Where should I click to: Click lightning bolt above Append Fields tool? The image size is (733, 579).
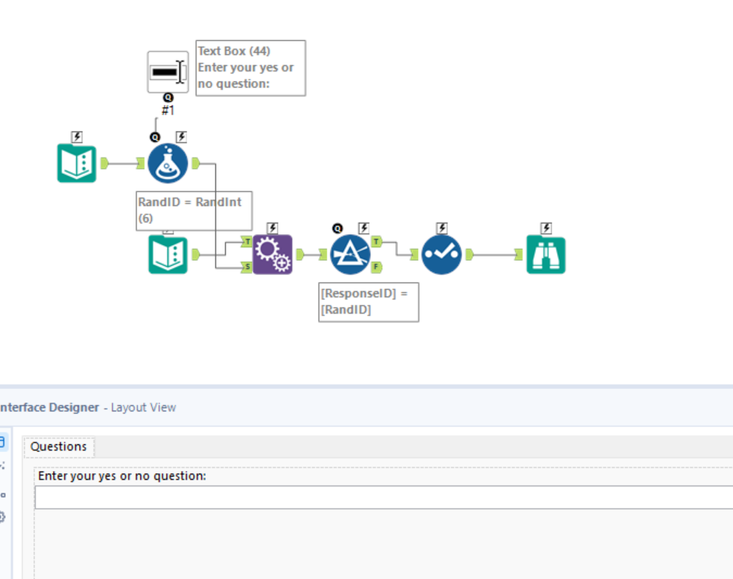click(x=273, y=228)
